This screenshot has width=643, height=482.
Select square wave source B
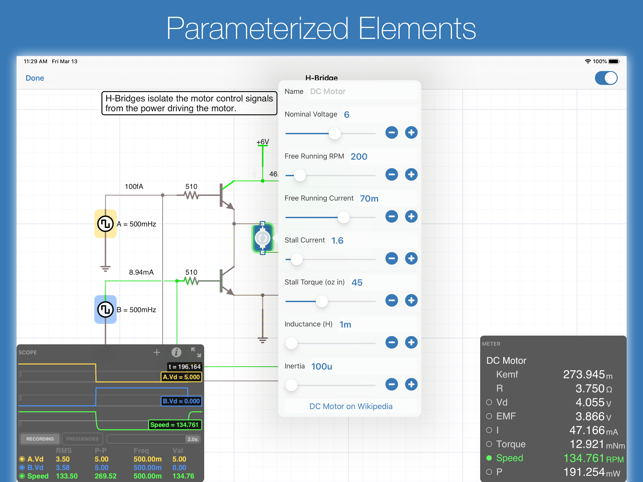105,309
